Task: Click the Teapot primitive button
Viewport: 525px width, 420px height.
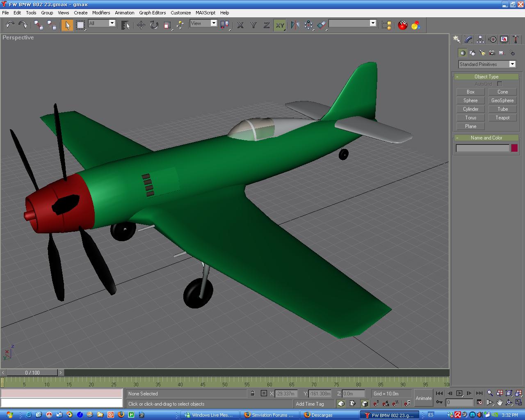Action: point(502,118)
